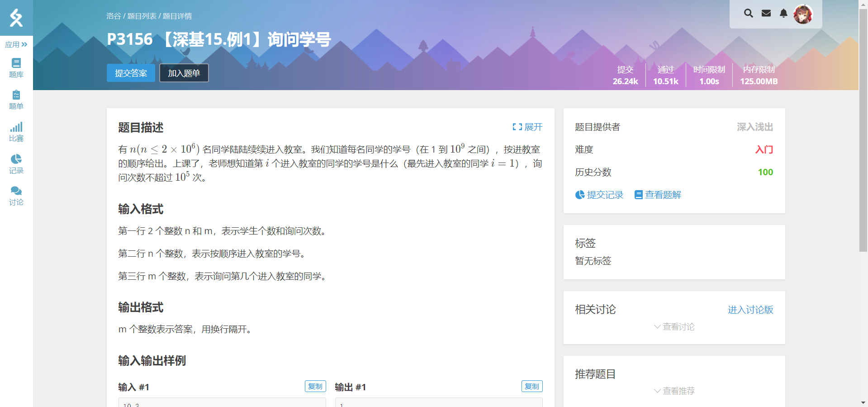This screenshot has width=868, height=407.
Task: Open the 提交记录 link
Action: 599,195
